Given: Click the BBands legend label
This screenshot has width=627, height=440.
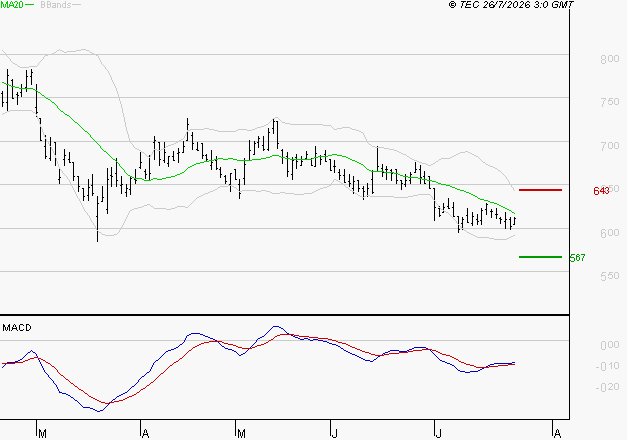Looking at the screenshot, I should point(56,5).
